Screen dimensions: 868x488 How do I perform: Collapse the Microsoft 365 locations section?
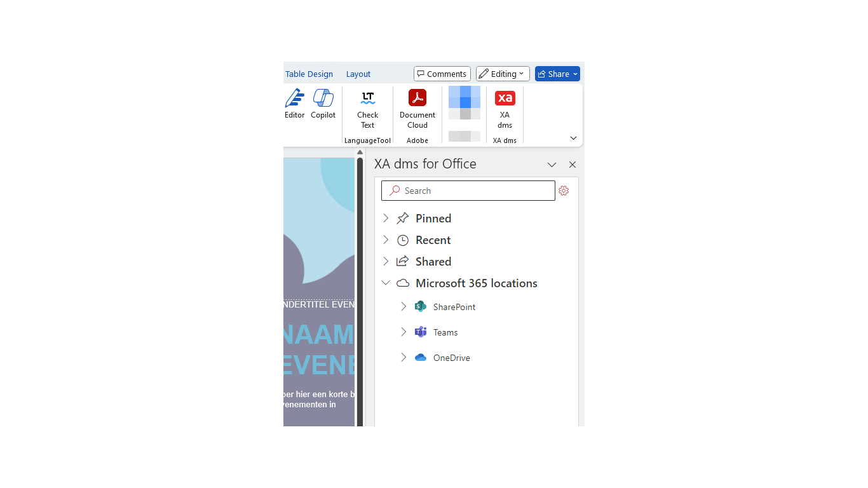tap(386, 283)
